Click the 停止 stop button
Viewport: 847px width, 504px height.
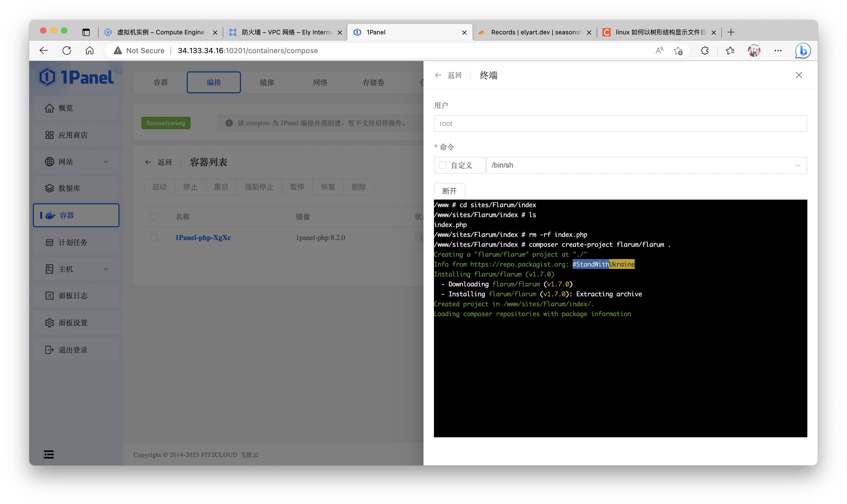[x=190, y=187]
